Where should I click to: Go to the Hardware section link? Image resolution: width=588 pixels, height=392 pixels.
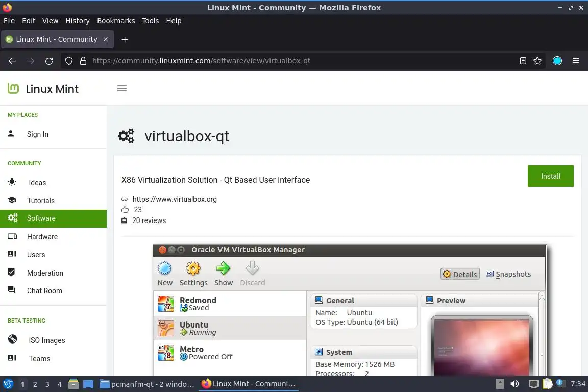click(x=42, y=237)
